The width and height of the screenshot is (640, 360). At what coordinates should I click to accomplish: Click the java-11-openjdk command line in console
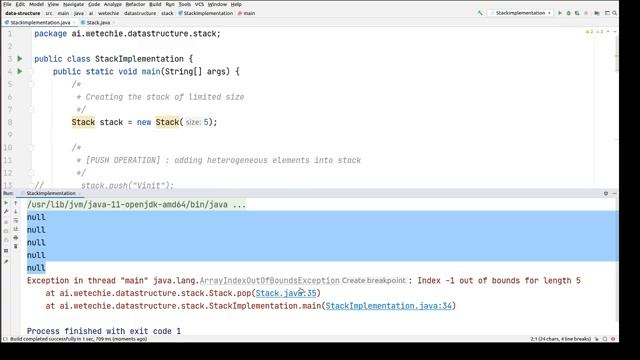click(136, 204)
